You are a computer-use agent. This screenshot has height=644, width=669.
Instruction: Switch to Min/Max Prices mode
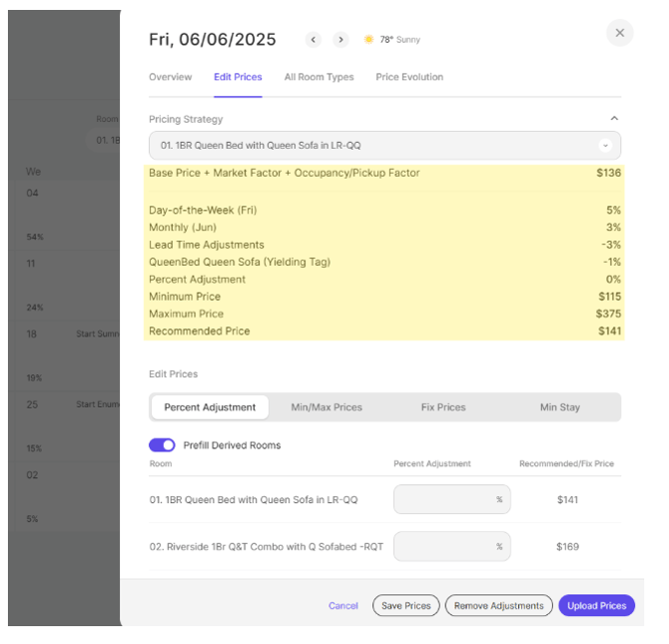coord(327,407)
